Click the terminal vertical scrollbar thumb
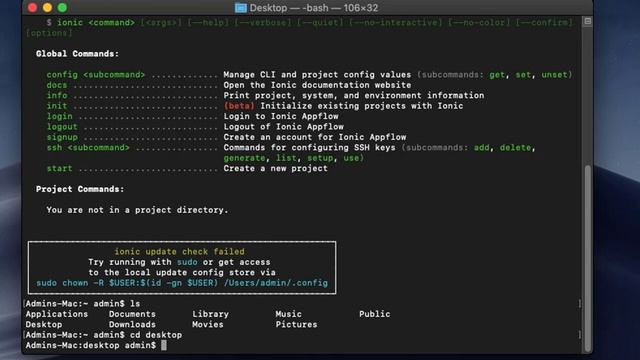The height and width of the screenshot is (360, 640). (588, 258)
